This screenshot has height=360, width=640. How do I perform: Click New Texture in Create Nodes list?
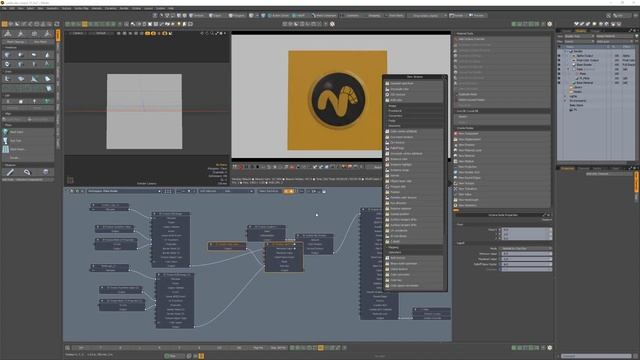point(466,183)
